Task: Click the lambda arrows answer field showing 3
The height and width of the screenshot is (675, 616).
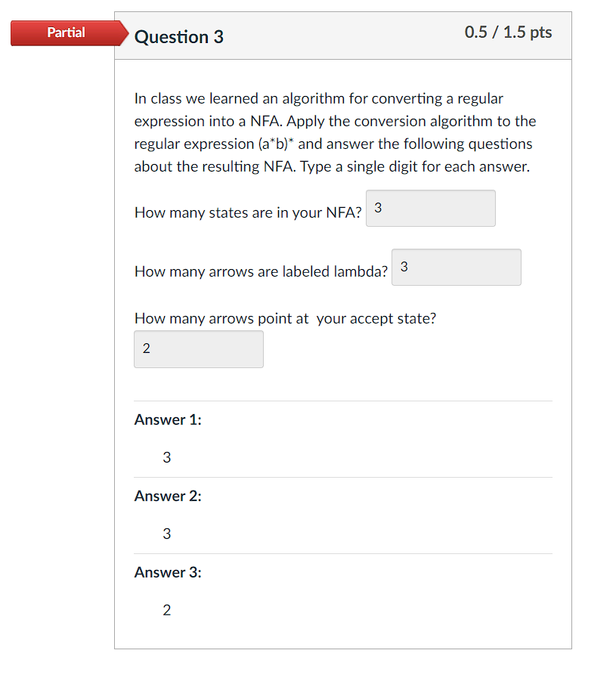Action: point(456,267)
